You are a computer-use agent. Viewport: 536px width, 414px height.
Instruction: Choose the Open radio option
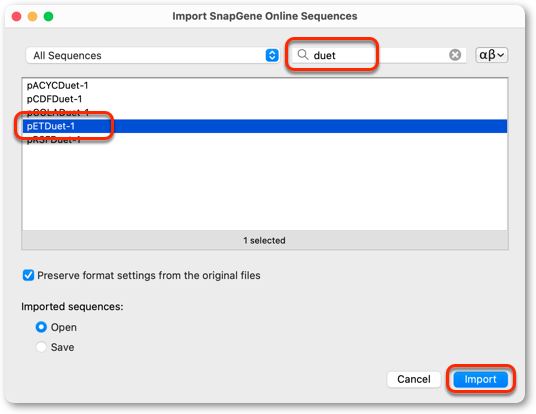point(41,327)
